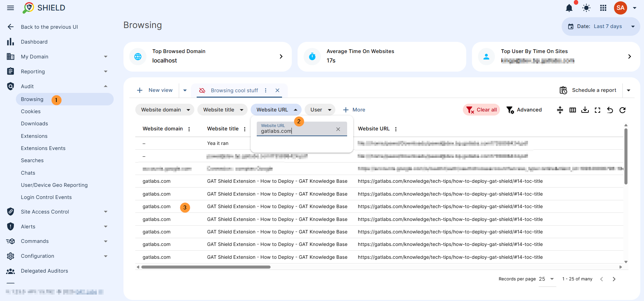
Task: Select Browsing in the Audit menu
Action: (64, 99)
